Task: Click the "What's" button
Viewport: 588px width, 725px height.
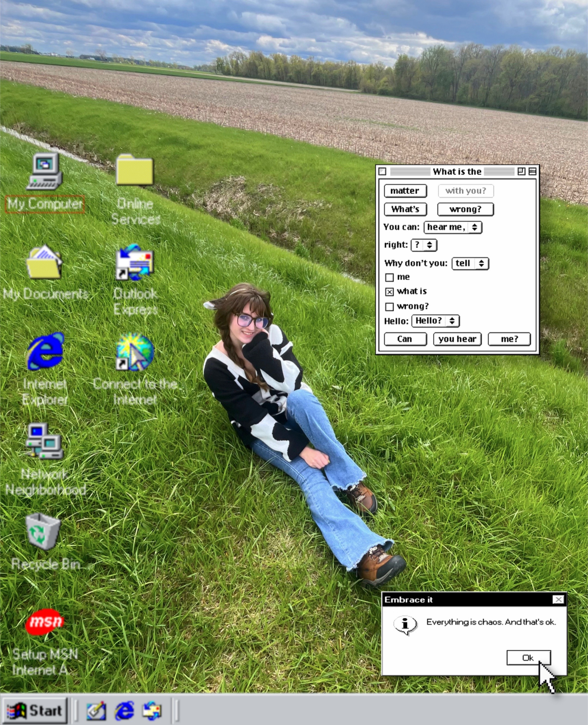Action: tap(405, 209)
